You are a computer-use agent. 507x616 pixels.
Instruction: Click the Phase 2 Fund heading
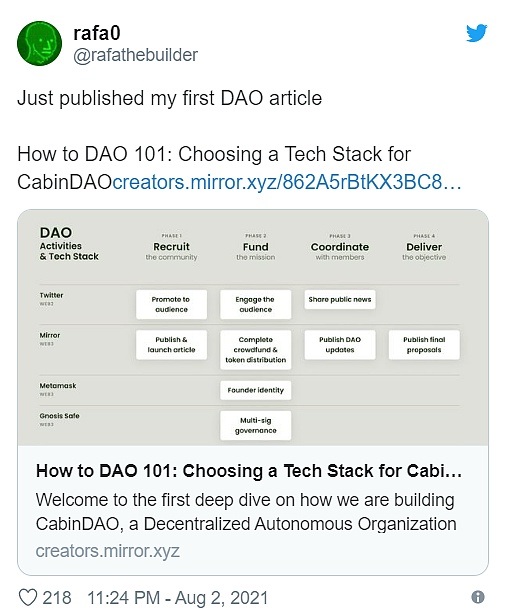[x=256, y=247]
